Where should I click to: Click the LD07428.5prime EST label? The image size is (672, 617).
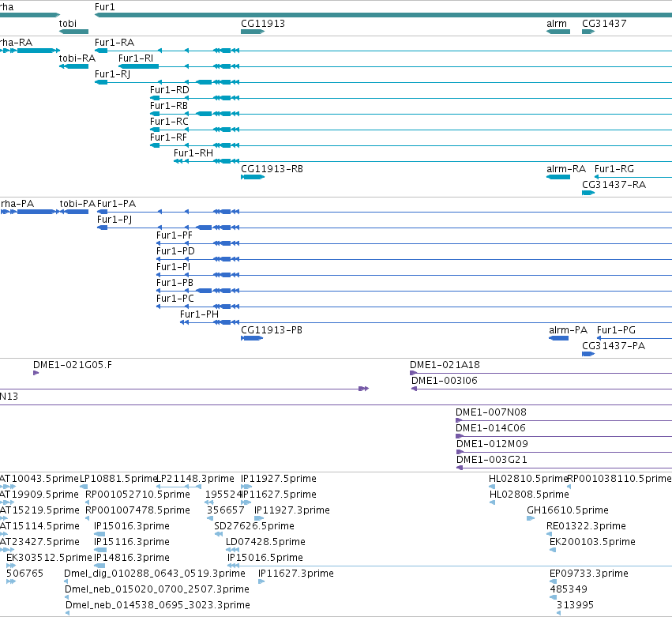265,543
